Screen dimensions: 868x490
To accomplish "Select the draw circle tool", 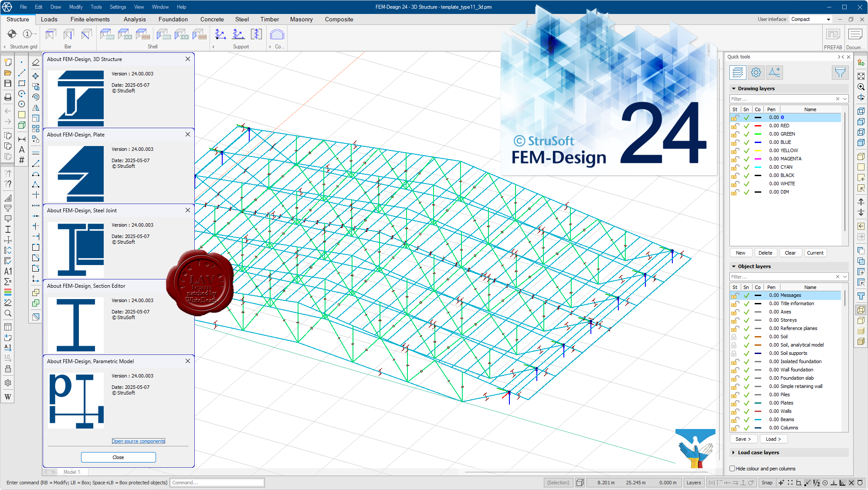I will click(x=22, y=104).
